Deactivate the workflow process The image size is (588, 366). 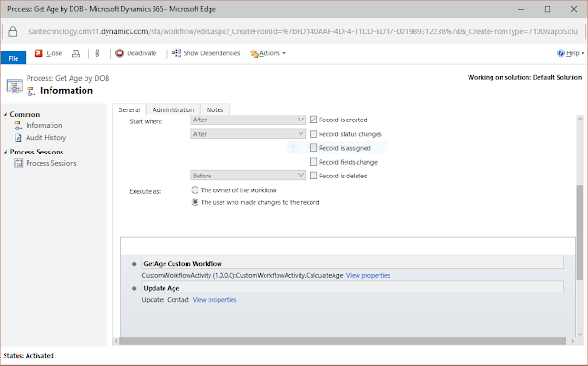[x=136, y=53]
